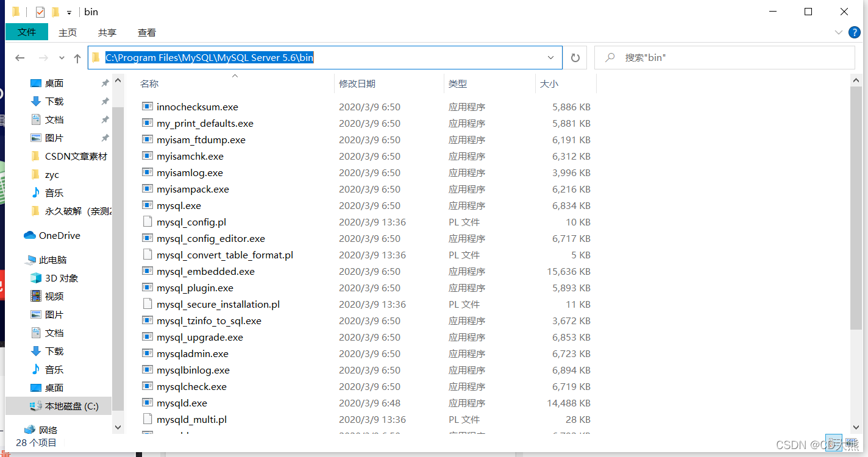Select the mysqld.exe file name
868x457 pixels.
click(182, 403)
